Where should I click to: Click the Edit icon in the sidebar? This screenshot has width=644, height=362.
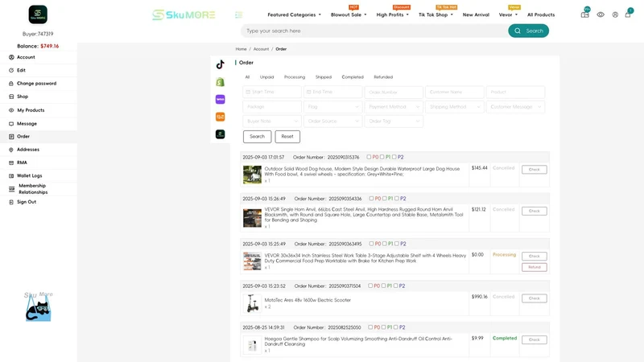[x=11, y=70]
